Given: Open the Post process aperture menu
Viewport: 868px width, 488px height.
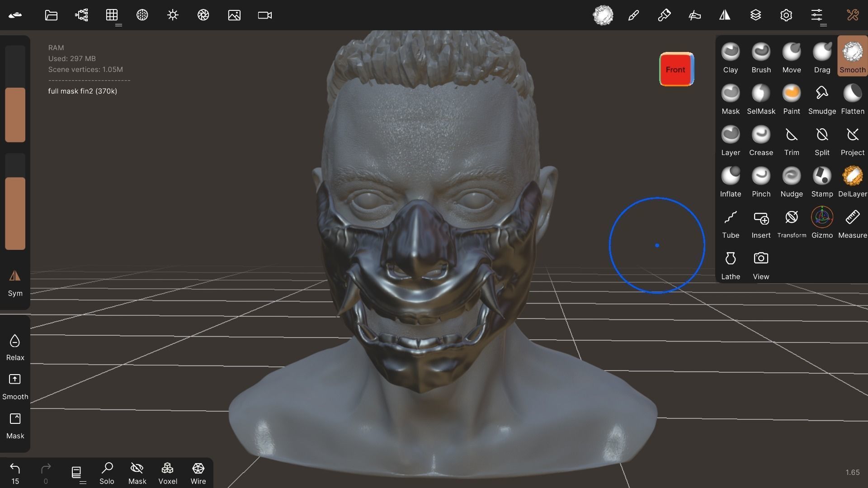Looking at the screenshot, I should coord(203,15).
